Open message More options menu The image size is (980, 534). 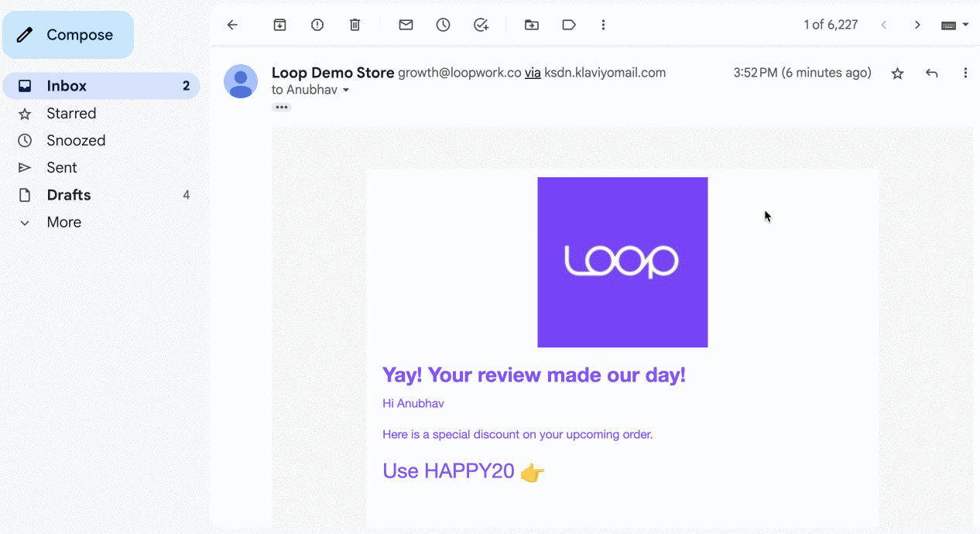[x=965, y=74]
